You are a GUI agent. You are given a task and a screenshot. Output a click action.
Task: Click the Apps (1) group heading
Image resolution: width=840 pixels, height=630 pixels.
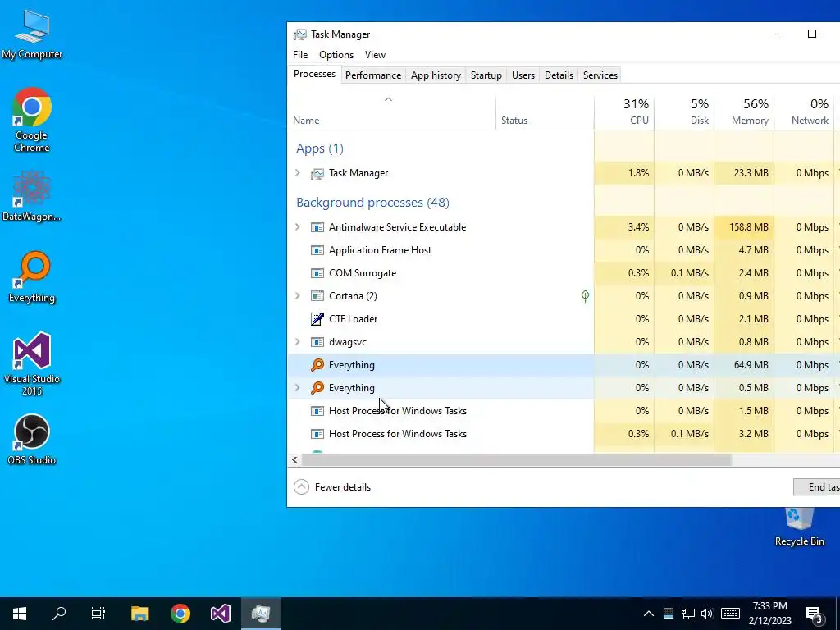click(320, 148)
